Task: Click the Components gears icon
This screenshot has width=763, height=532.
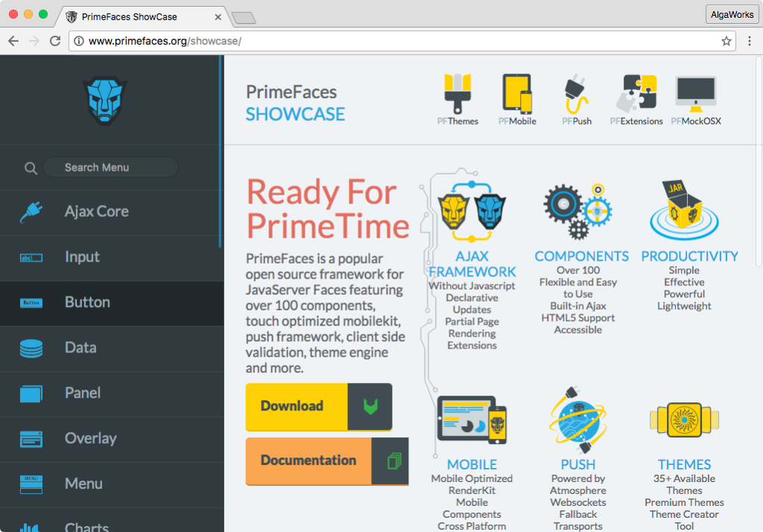Action: 577,212
